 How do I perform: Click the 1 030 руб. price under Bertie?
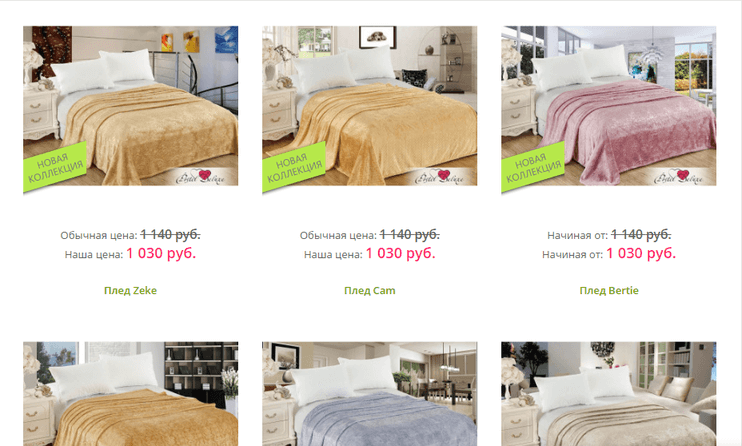(x=641, y=253)
